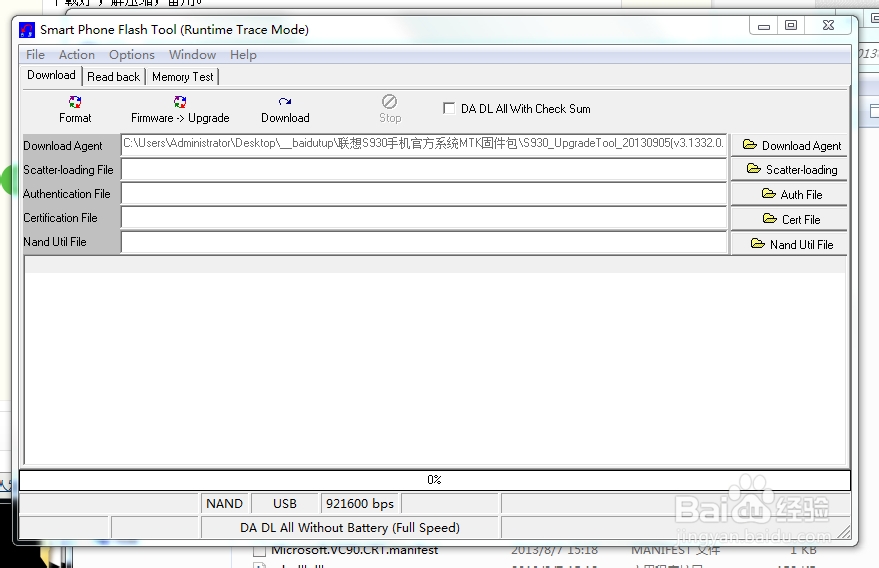Click the Auth File button
The width and height of the screenshot is (879, 568).
coord(789,194)
